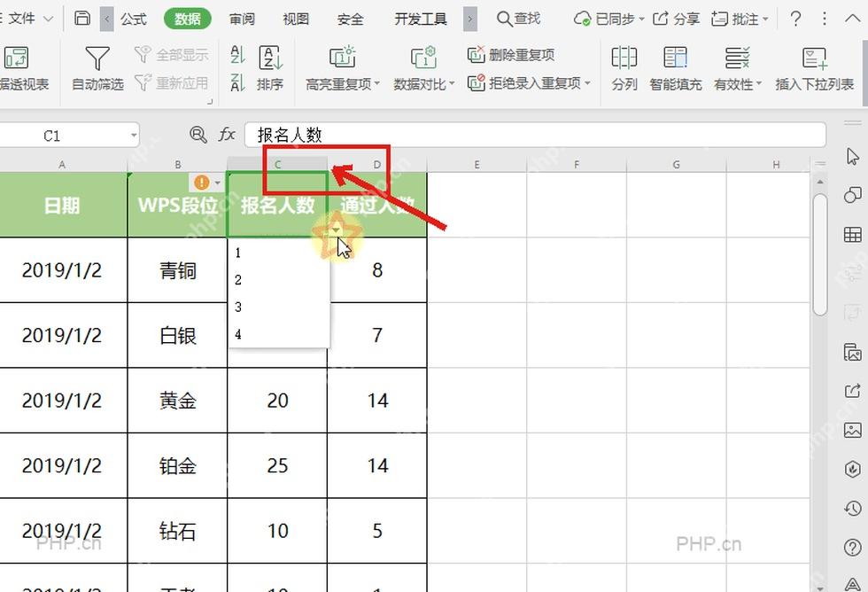This screenshot has width=868, height=592.
Task: Select the 日期 header cell
Action: pyautogui.click(x=63, y=205)
